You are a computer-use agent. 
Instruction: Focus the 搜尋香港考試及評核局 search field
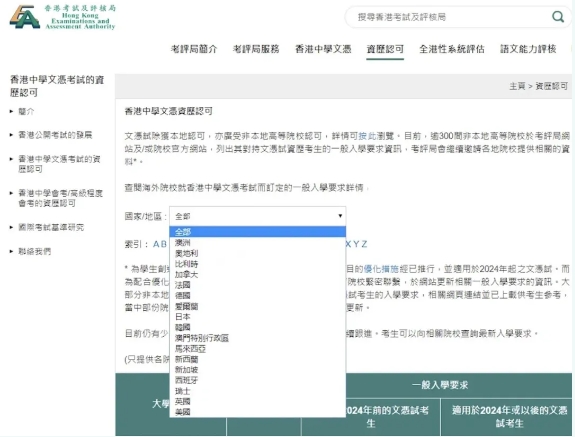447,17
